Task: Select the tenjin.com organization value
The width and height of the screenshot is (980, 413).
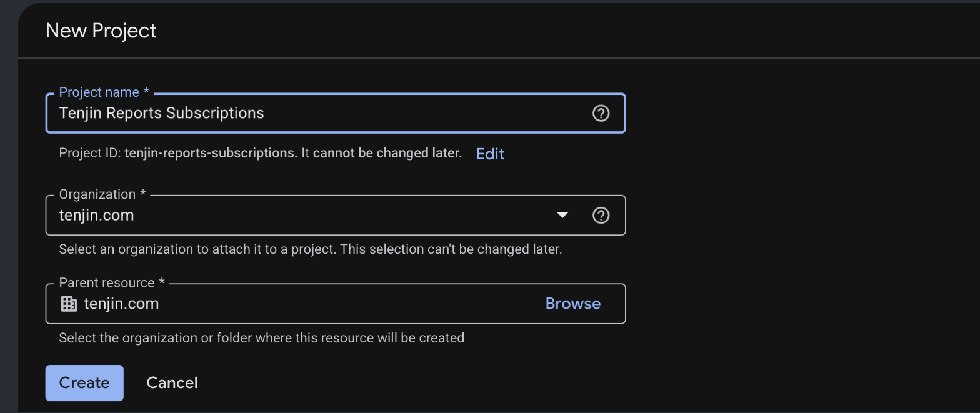Action: (97, 216)
